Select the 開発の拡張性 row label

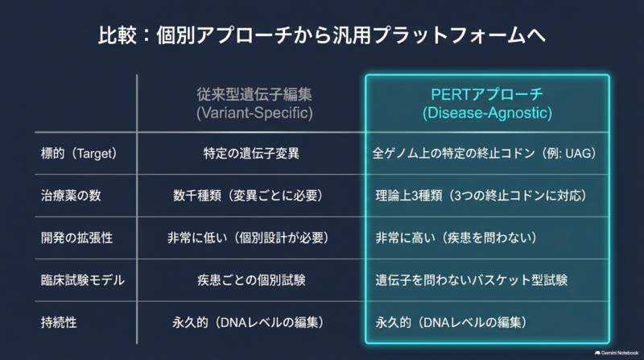[x=76, y=238]
